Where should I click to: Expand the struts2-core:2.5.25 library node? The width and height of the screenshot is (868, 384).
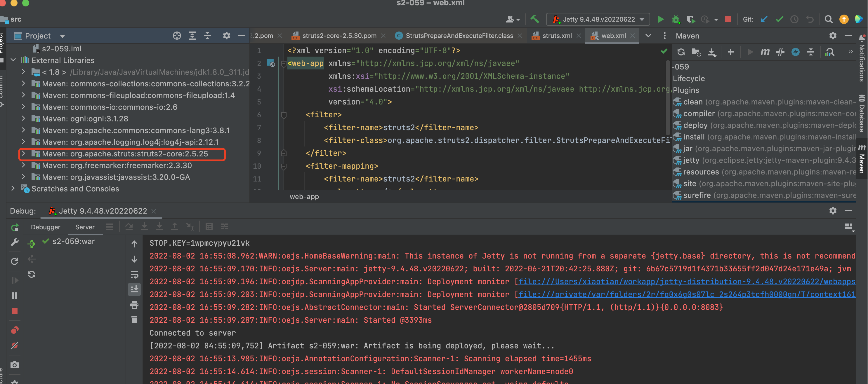coord(23,154)
